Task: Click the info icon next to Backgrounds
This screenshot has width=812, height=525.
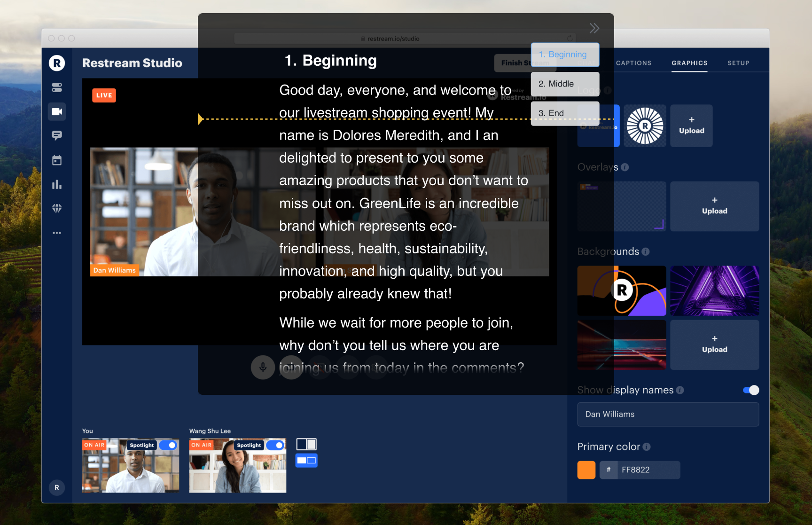Action: coord(645,251)
